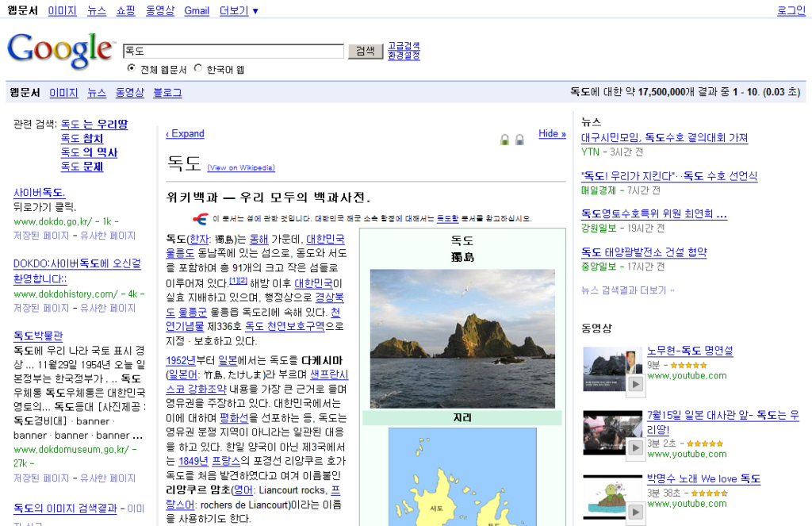
Task: Select the 한국어 웹 radio button
Action: 197,68
